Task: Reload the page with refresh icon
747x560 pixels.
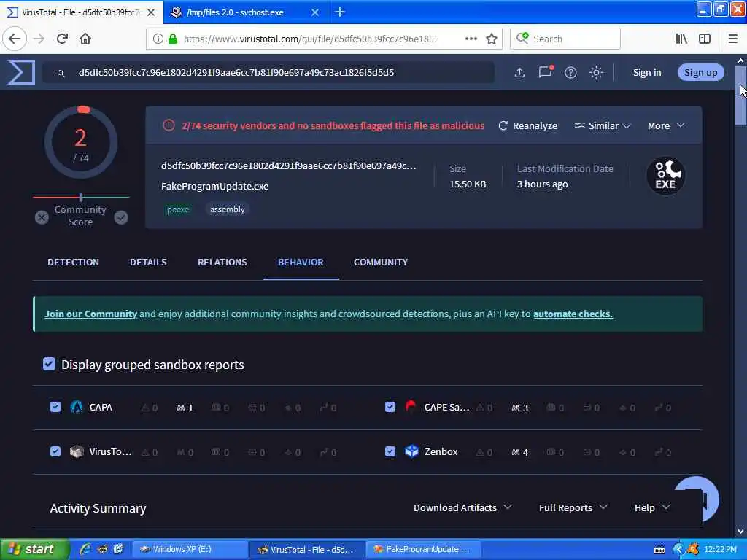Action: coord(63,39)
